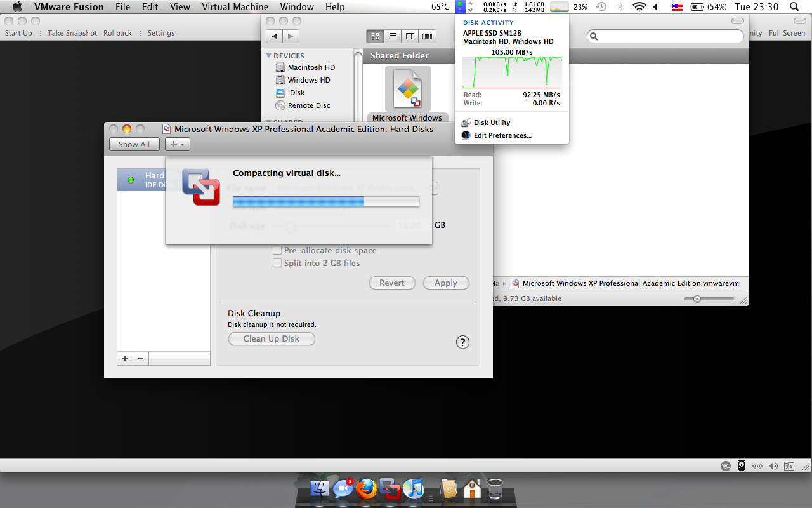Click the Show All button
The width and height of the screenshot is (812, 508).
[134, 144]
